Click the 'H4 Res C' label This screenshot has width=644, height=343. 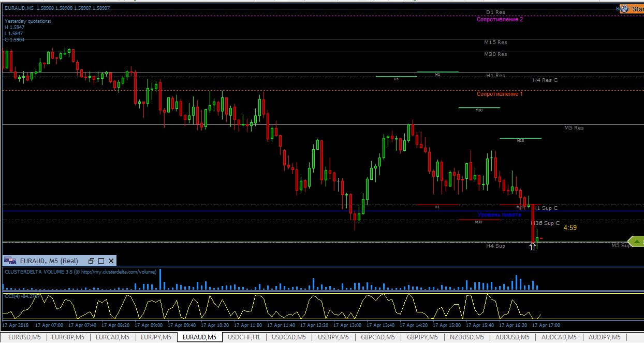click(545, 80)
